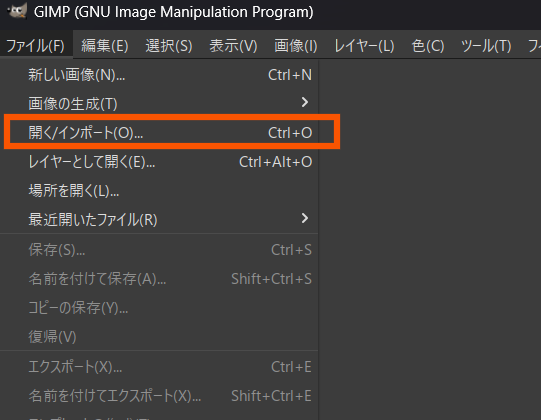Open the ファイル(F) menu
This screenshot has width=541, height=420.
[36, 46]
